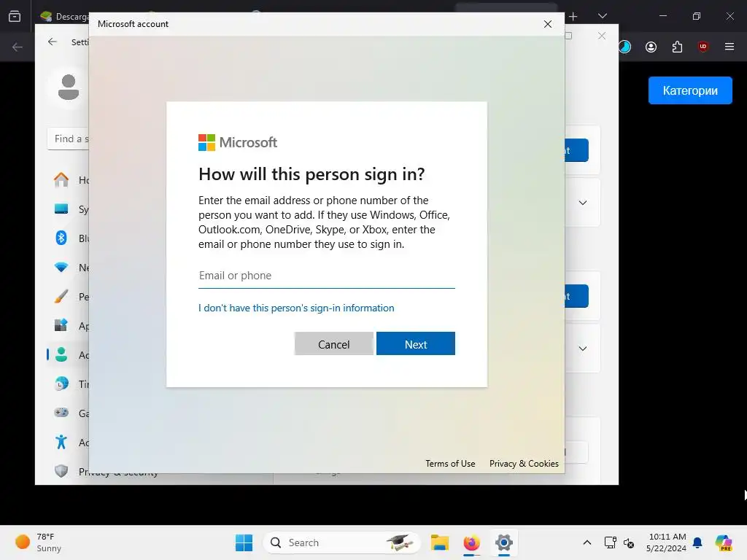747x560 pixels.
Task: Click the Find a setting search box
Action: [69, 139]
